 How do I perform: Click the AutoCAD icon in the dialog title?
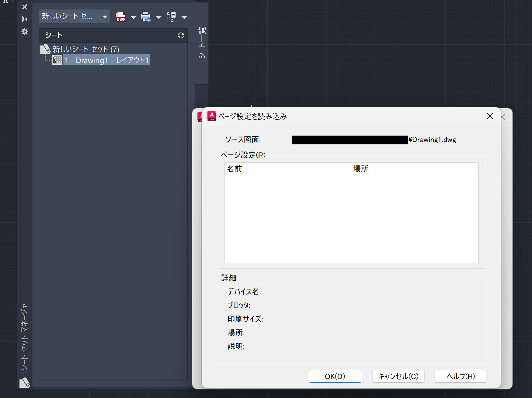point(211,116)
